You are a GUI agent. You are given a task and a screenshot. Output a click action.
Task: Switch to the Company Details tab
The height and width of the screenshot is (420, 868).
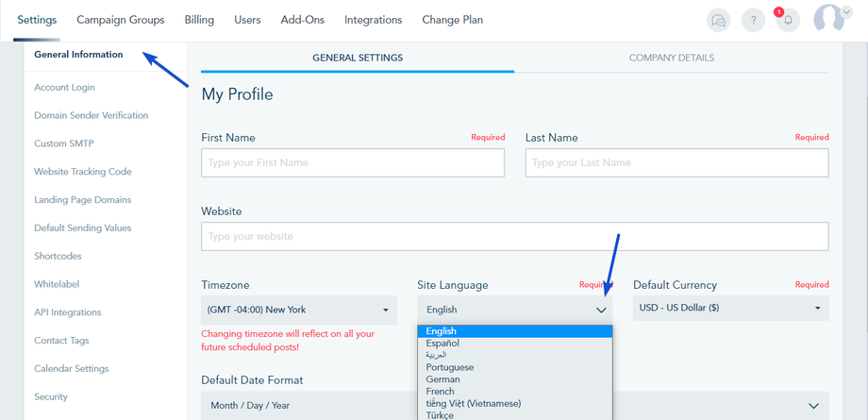671,58
